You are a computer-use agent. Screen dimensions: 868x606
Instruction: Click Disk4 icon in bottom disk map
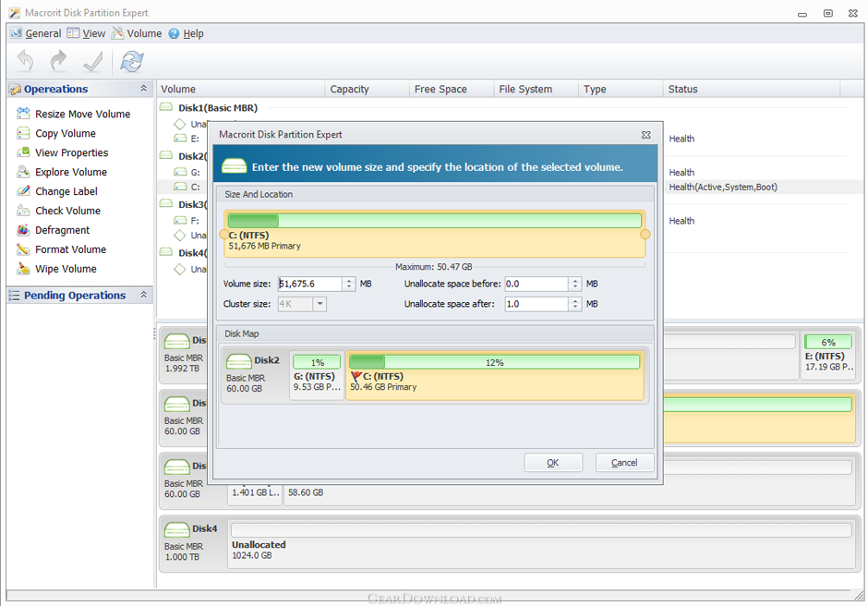tap(176, 529)
